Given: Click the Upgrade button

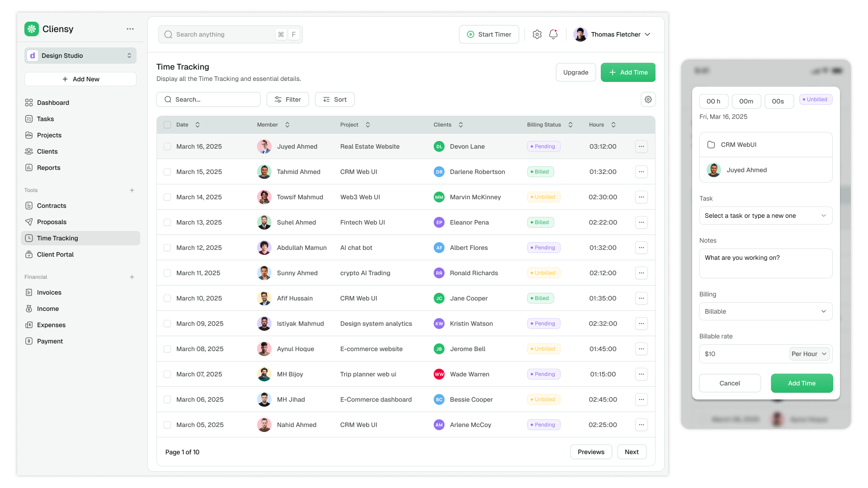Looking at the screenshot, I should pos(576,72).
